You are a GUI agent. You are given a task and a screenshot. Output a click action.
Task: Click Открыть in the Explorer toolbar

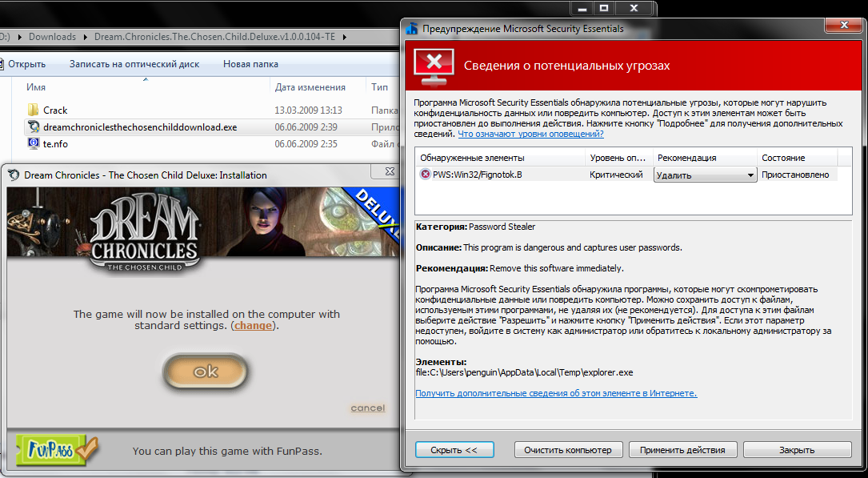point(26,64)
